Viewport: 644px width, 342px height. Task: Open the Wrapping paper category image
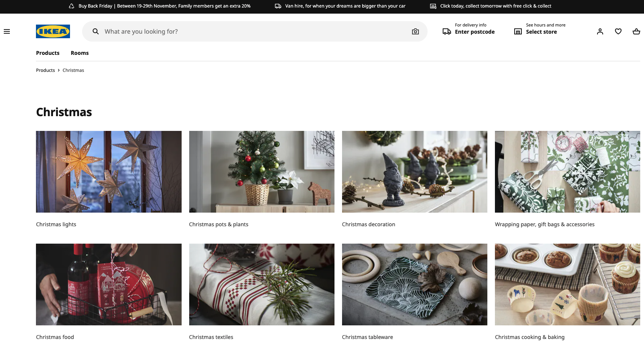[x=567, y=171]
